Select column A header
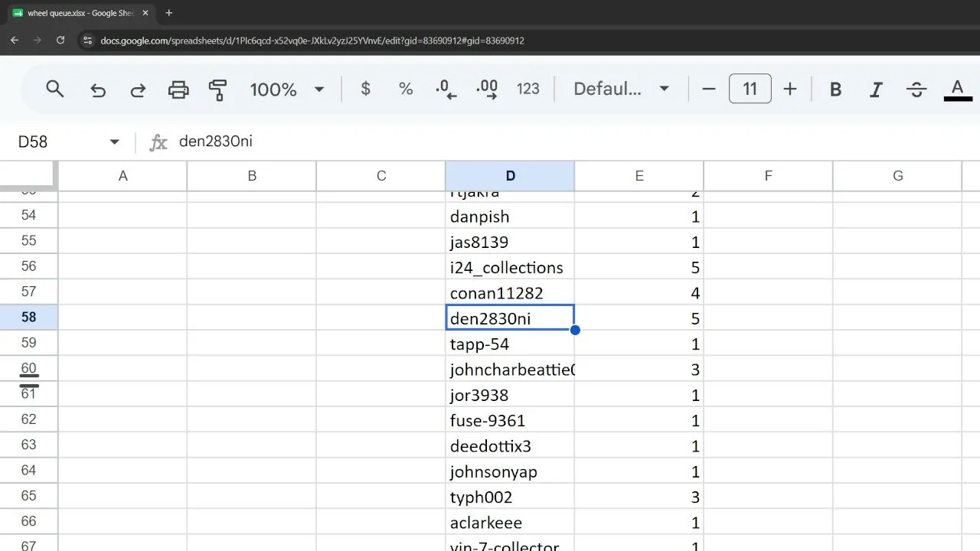The width and height of the screenshot is (980, 551). pos(122,176)
